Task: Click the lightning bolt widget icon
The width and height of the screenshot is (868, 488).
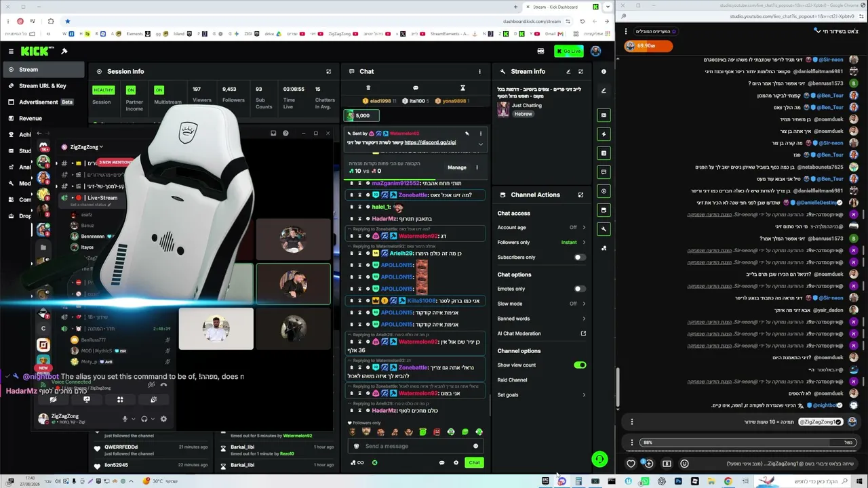Action: click(604, 134)
